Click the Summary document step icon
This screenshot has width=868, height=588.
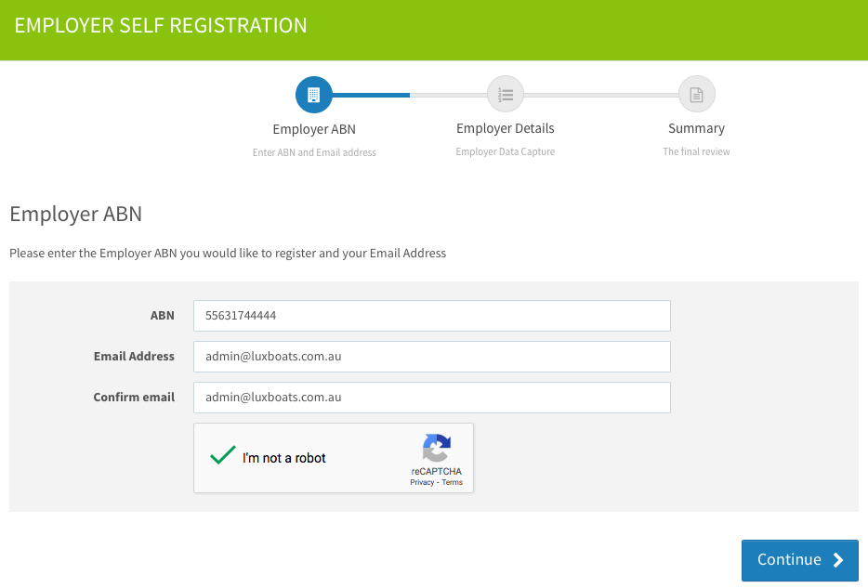696,95
